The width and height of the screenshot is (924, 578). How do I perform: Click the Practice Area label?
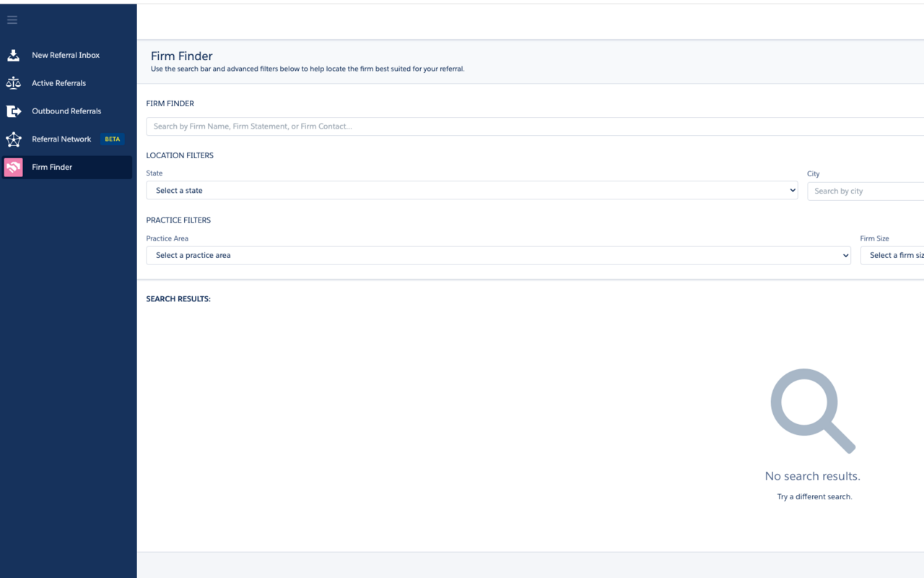pyautogui.click(x=167, y=238)
